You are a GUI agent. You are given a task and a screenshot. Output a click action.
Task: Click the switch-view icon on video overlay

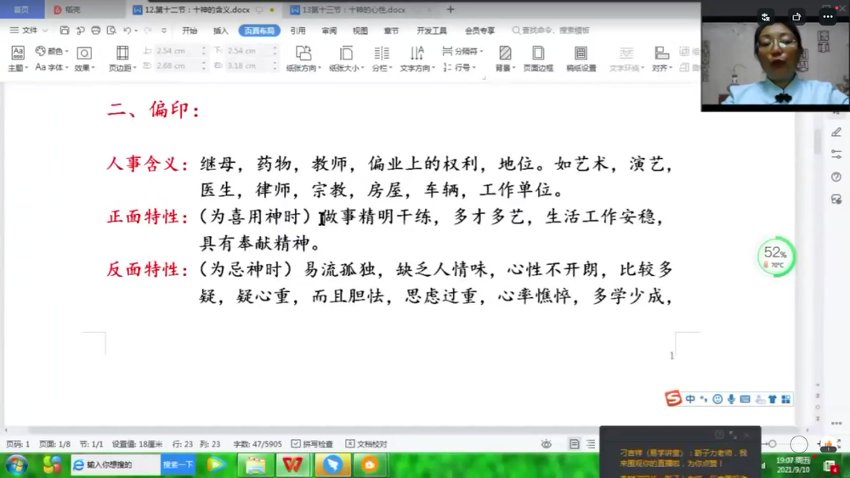pos(765,17)
